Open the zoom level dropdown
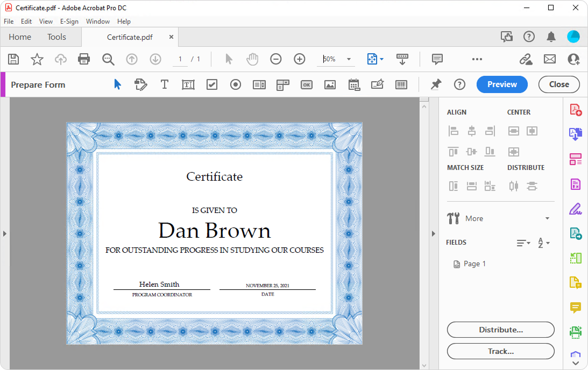The height and width of the screenshot is (370, 588). coord(349,59)
